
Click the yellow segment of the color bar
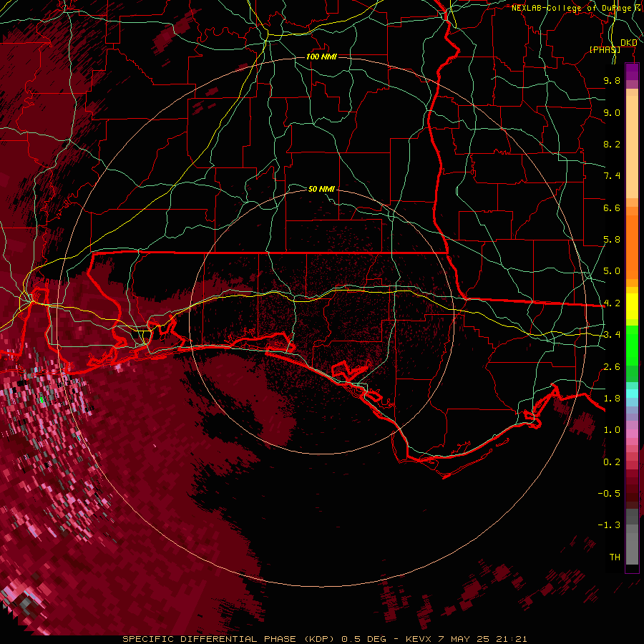[632, 306]
